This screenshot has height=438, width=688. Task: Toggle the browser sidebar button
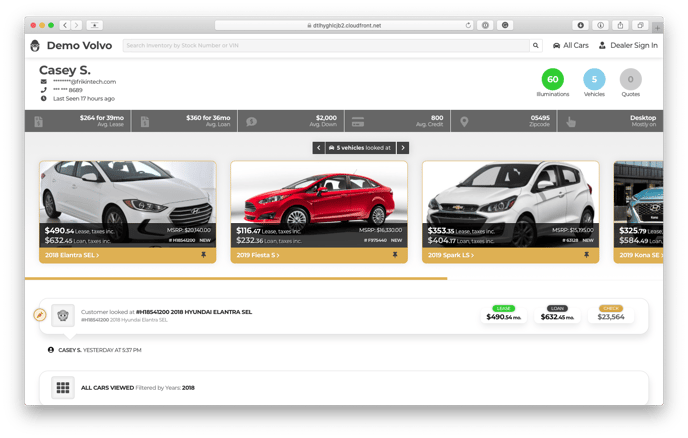(95, 24)
